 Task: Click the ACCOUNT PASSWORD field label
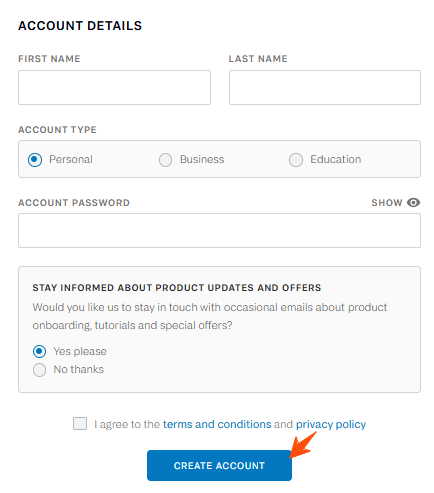click(74, 203)
